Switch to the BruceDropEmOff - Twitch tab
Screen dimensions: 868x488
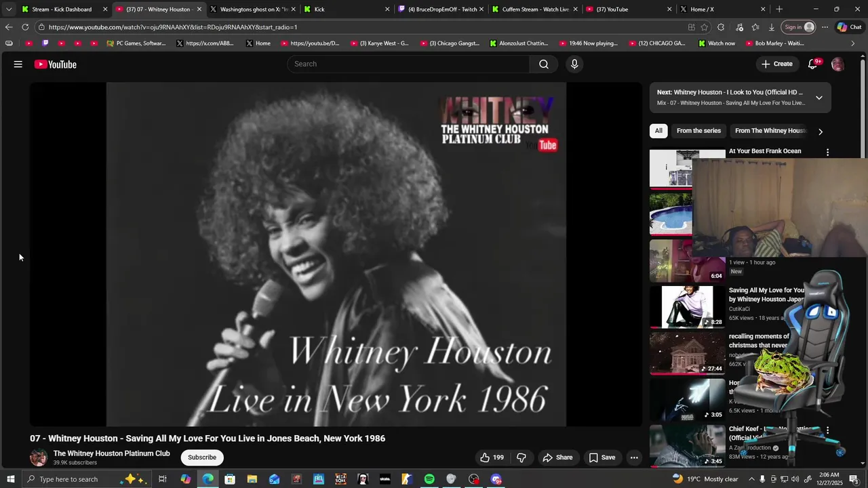point(441,9)
